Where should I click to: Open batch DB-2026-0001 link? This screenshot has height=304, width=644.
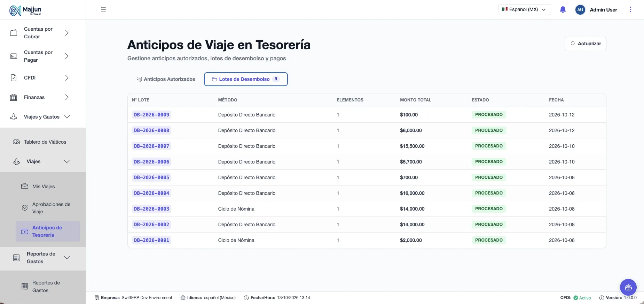[x=151, y=240]
